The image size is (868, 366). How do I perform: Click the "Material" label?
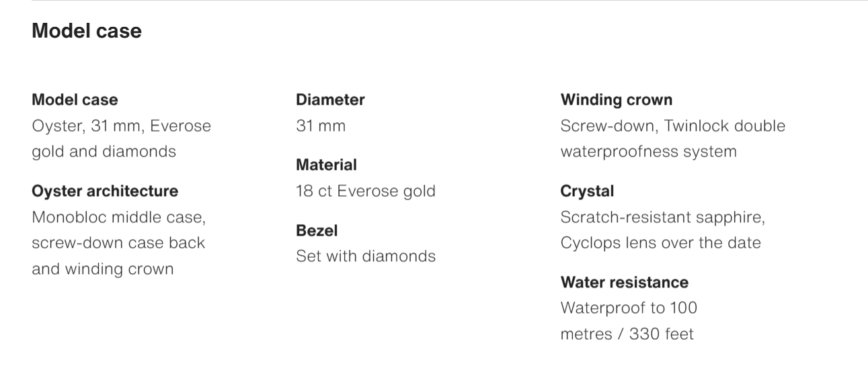click(x=326, y=165)
